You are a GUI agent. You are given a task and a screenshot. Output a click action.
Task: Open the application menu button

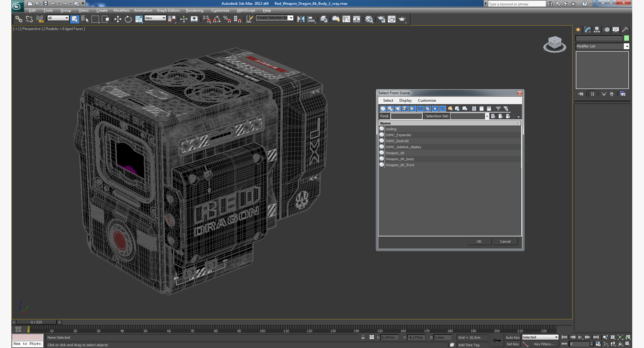point(18,6)
